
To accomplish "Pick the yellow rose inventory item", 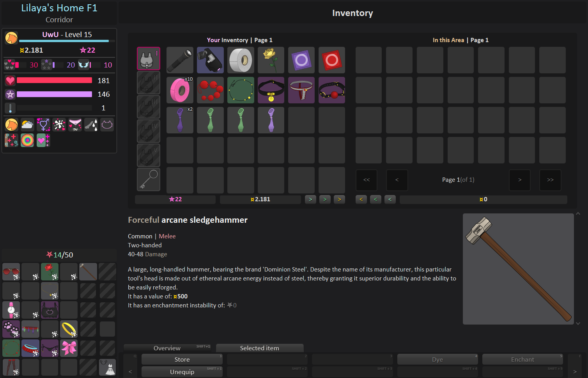I will pyautogui.click(x=271, y=60).
